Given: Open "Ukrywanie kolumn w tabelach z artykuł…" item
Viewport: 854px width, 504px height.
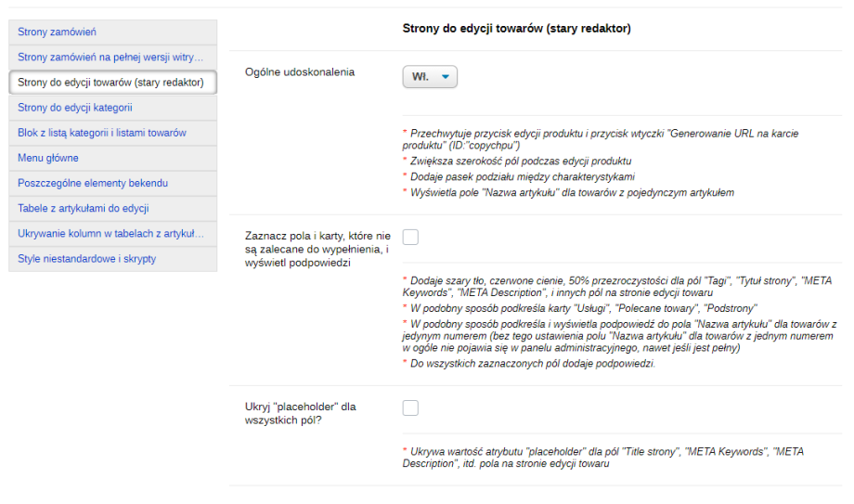Looking at the screenshot, I should point(110,234).
